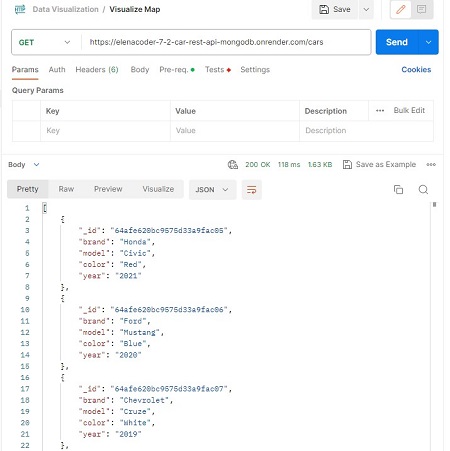450x451 pixels.
Task: Expand the Send options arrow
Action: (x=428, y=42)
